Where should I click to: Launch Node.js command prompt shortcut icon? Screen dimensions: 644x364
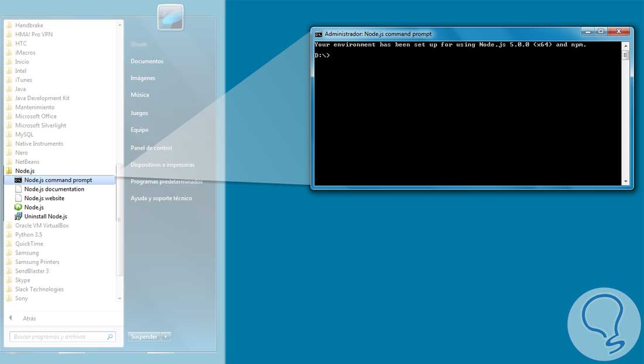pyautogui.click(x=18, y=180)
